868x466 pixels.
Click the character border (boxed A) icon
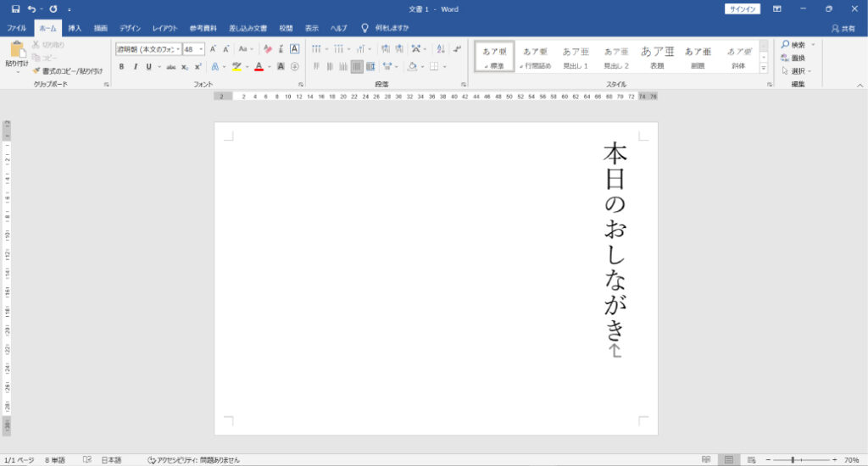(294, 48)
